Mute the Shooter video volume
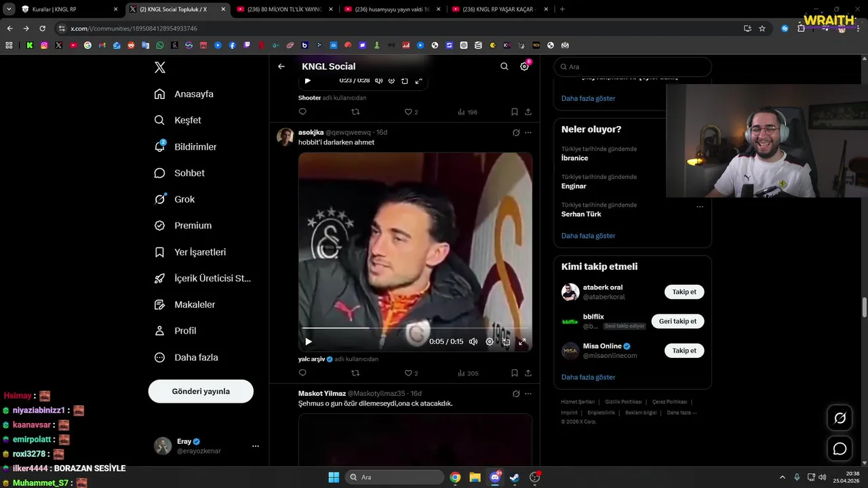The image size is (868, 488). 378,81
